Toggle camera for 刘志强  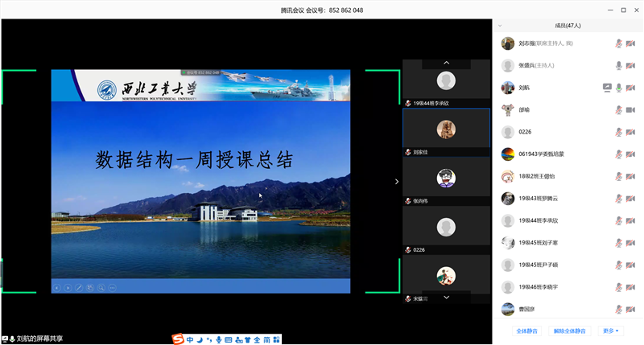pyautogui.click(x=631, y=43)
